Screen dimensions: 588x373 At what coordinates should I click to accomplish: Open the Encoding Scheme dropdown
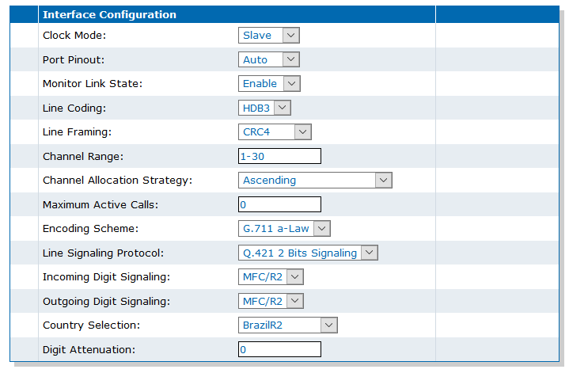coord(284,229)
